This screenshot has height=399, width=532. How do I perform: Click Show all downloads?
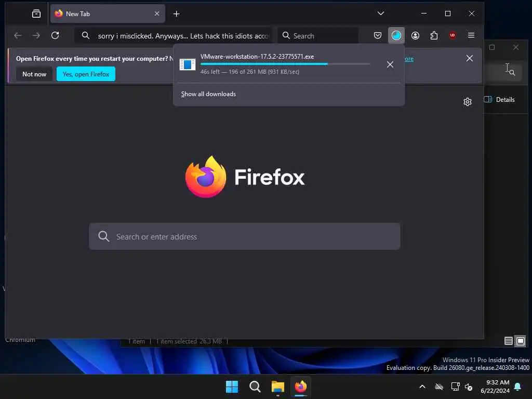[x=208, y=94]
